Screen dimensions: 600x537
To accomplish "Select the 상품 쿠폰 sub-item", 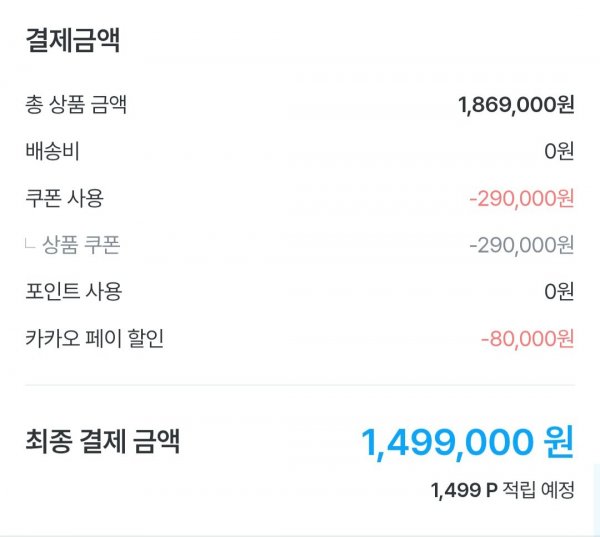I will tap(81, 245).
